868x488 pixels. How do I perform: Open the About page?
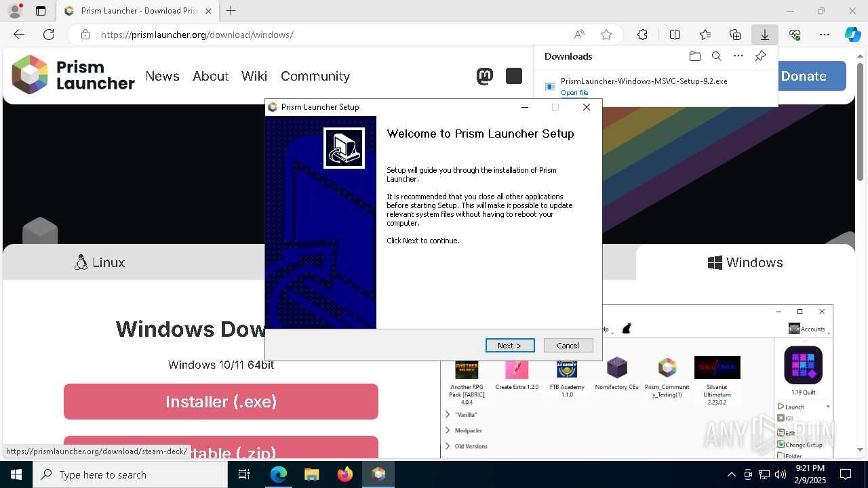tap(210, 76)
